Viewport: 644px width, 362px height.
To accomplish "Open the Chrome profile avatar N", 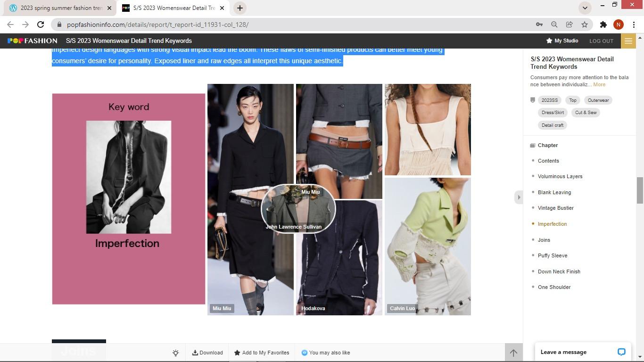I will [619, 25].
